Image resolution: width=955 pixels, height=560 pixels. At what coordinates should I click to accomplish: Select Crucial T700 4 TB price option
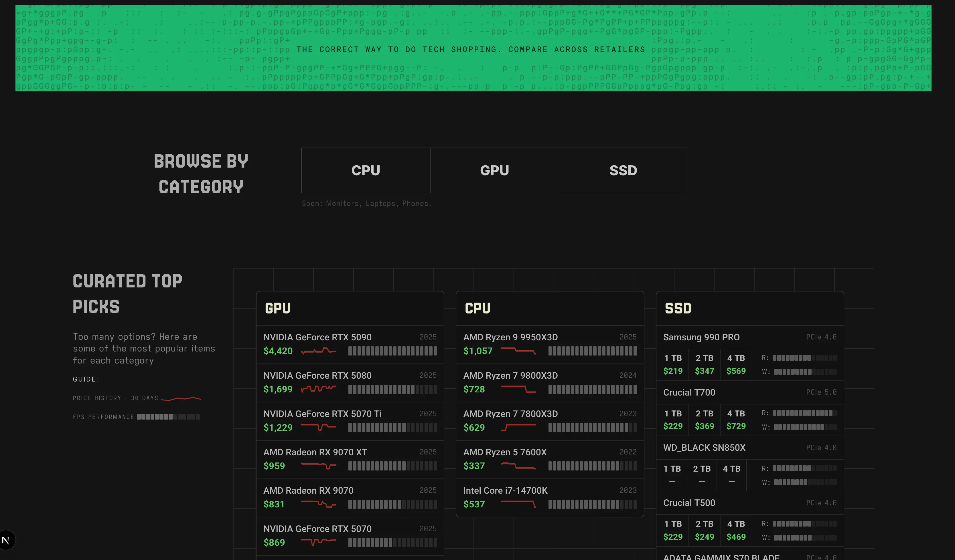click(x=736, y=420)
